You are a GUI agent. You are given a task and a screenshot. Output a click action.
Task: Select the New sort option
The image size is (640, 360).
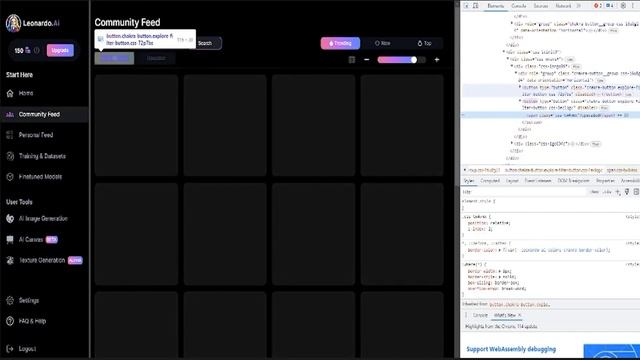[382, 43]
